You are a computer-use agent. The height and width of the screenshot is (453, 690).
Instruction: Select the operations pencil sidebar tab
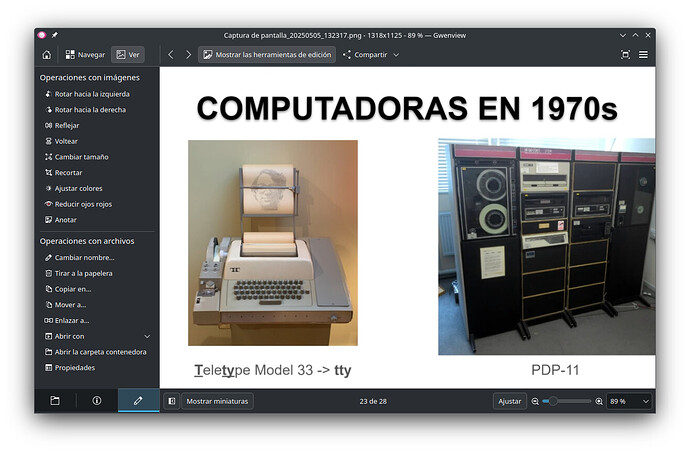[138, 401]
